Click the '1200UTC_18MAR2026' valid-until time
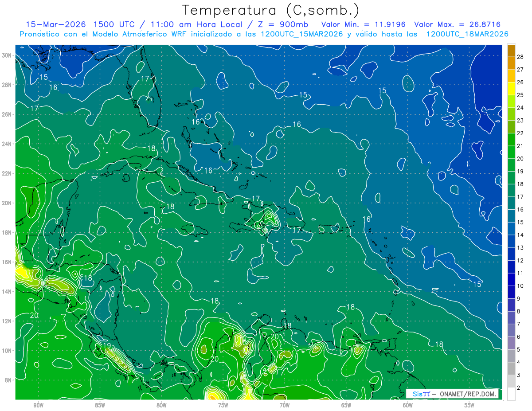The height and width of the screenshot is (411, 532). (467, 34)
